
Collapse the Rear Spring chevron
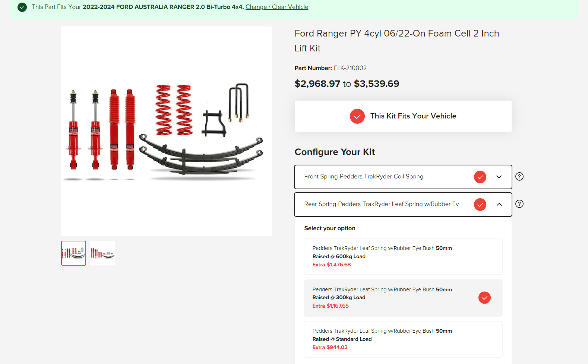(x=499, y=205)
